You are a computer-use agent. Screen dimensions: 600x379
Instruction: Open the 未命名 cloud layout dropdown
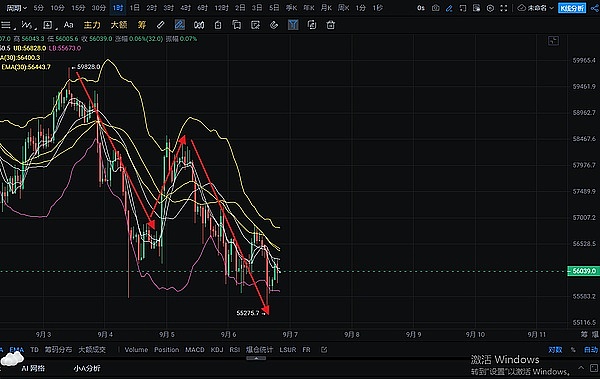[x=536, y=8]
